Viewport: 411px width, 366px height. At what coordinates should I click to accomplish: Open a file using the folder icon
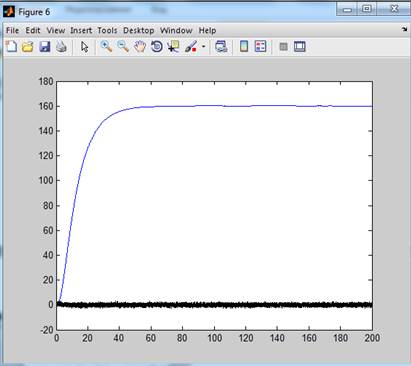coord(28,47)
